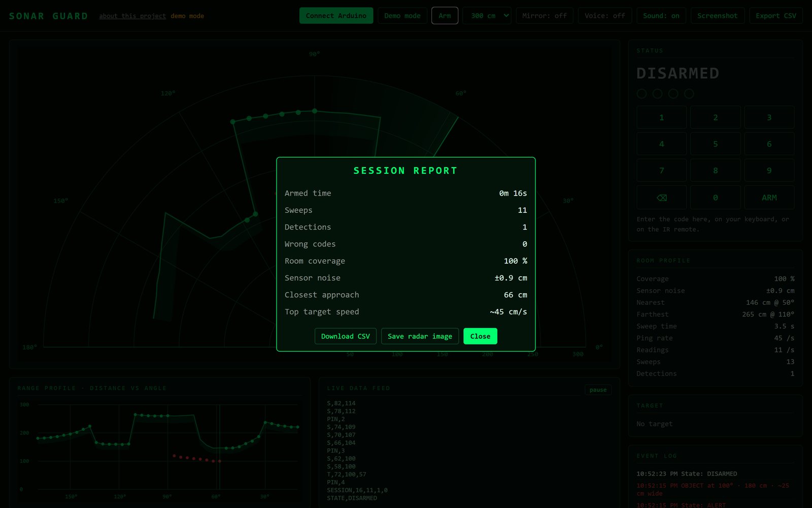Tap keypad digit 2
The width and height of the screenshot is (812, 508).
(x=716, y=117)
